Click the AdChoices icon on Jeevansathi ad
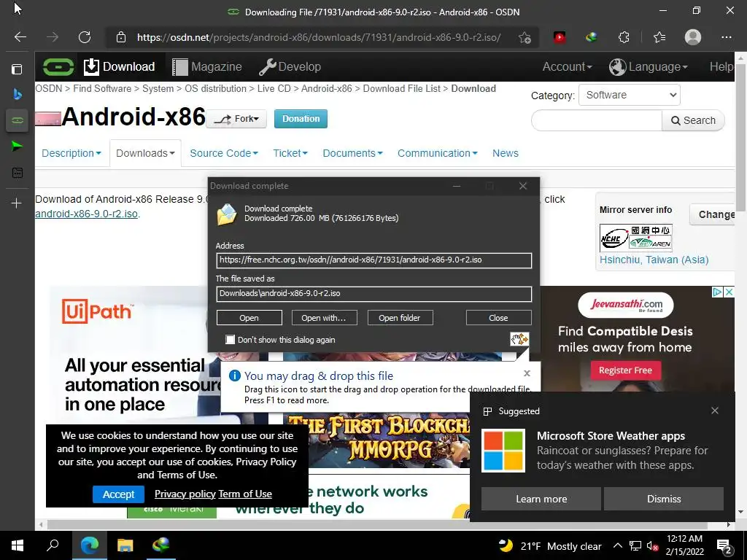This screenshot has width=747, height=560. 717,292
